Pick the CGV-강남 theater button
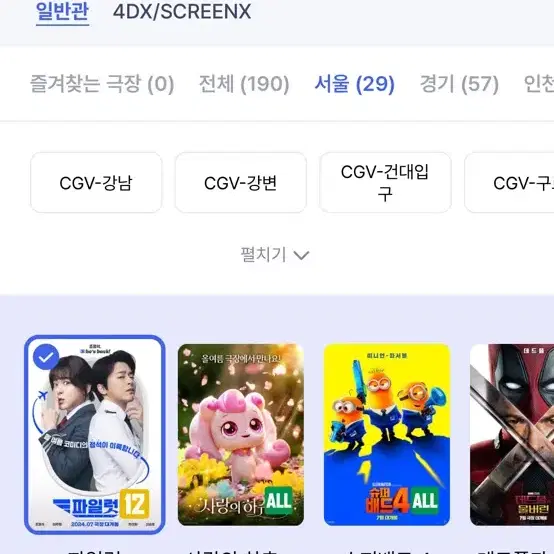This screenshot has width=554, height=554. [96, 183]
